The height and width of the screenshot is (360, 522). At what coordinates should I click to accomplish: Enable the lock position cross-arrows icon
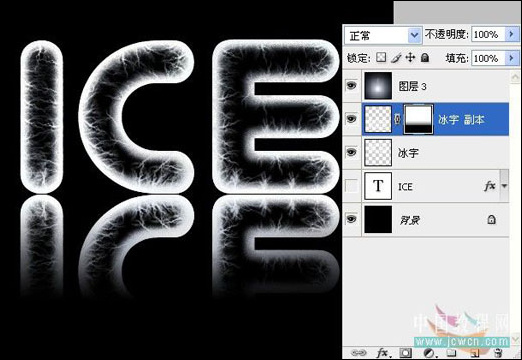410,58
